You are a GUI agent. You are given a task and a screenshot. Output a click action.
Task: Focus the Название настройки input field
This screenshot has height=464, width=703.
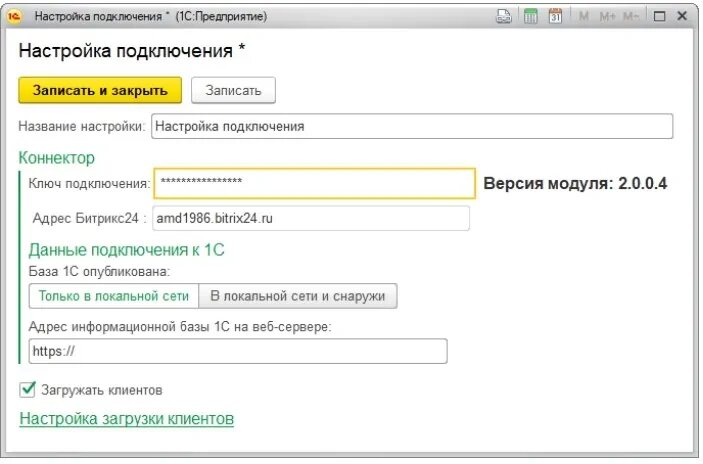(x=412, y=126)
